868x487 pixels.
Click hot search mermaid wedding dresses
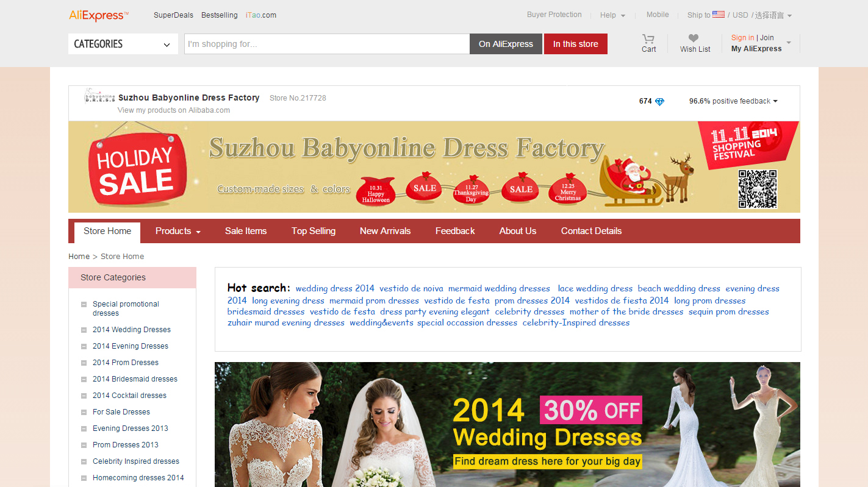pyautogui.click(x=499, y=289)
